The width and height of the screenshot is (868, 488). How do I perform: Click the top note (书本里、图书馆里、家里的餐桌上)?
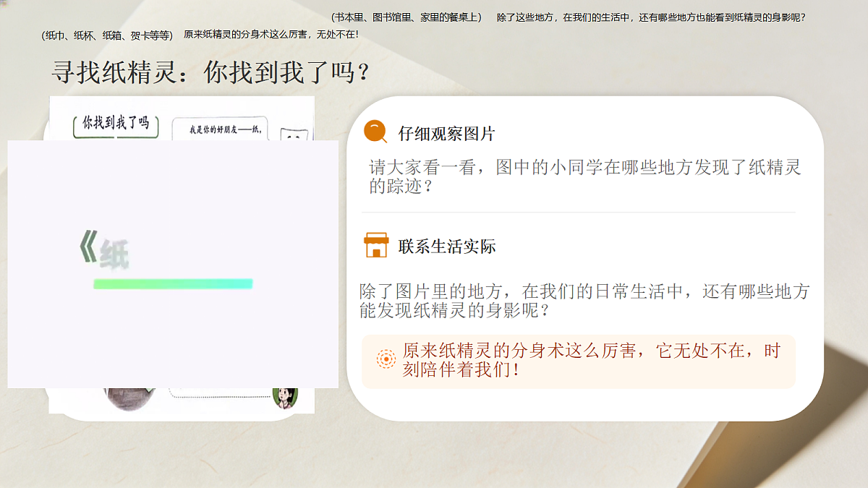tap(406, 17)
